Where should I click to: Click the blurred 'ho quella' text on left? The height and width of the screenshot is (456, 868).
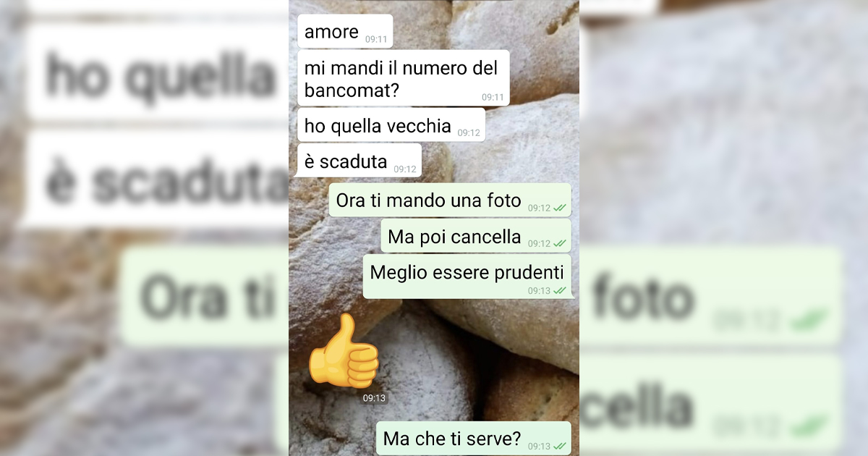coord(161,77)
